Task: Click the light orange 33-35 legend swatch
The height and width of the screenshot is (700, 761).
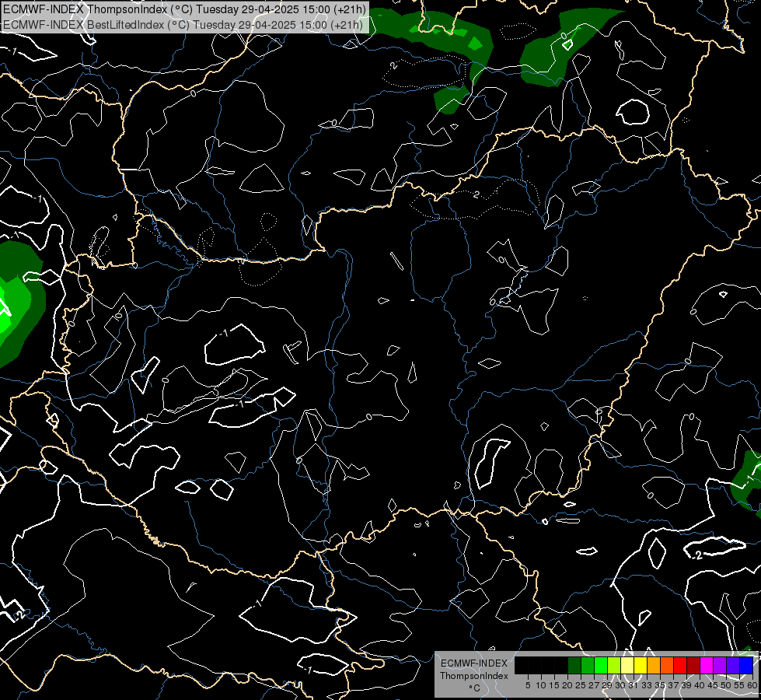Action: click(654, 665)
